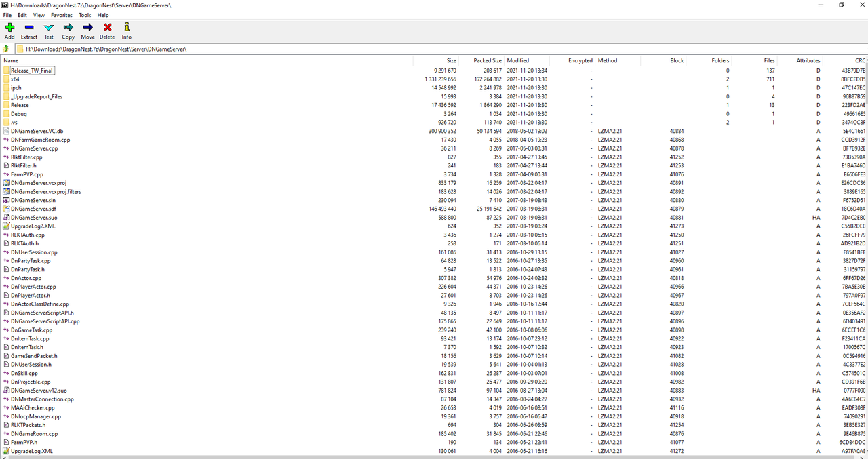The width and height of the screenshot is (868, 459).
Task: Open the Help menu
Action: [103, 15]
